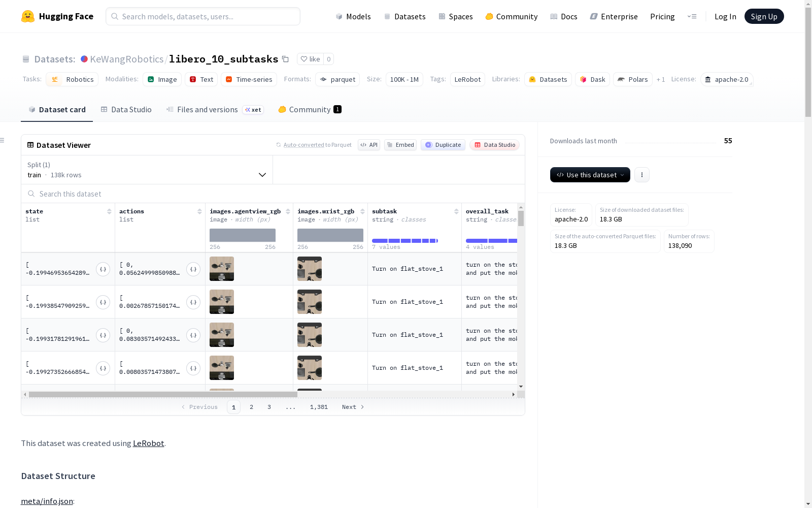Go to Spaces in the top navigation
The image size is (812, 508).
[x=455, y=16]
